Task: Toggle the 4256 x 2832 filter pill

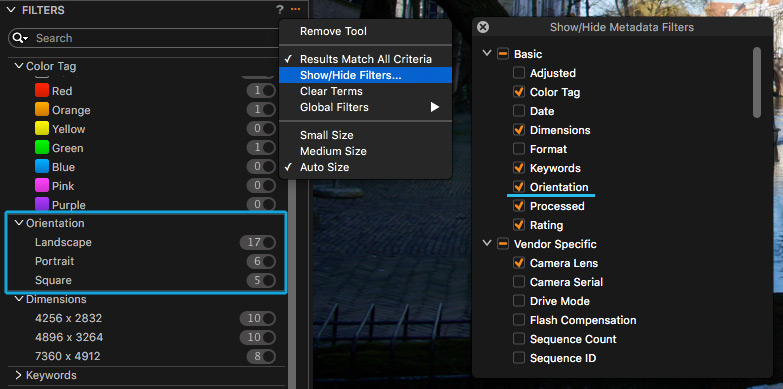Action: point(258,318)
